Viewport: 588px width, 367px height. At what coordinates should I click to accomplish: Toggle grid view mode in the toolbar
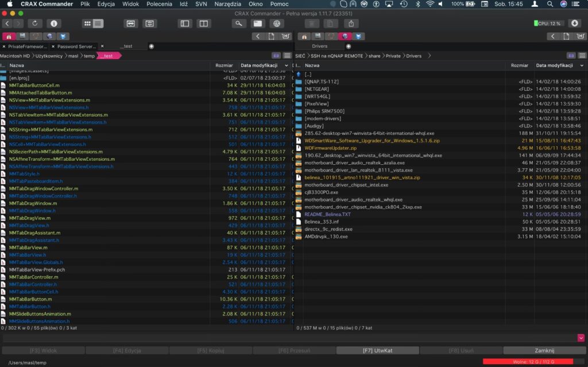pyautogui.click(x=87, y=24)
